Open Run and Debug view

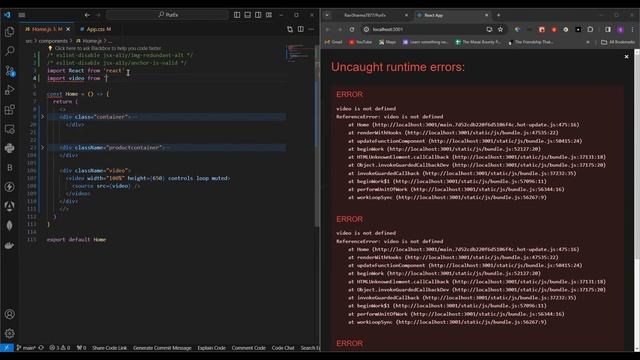(9, 90)
